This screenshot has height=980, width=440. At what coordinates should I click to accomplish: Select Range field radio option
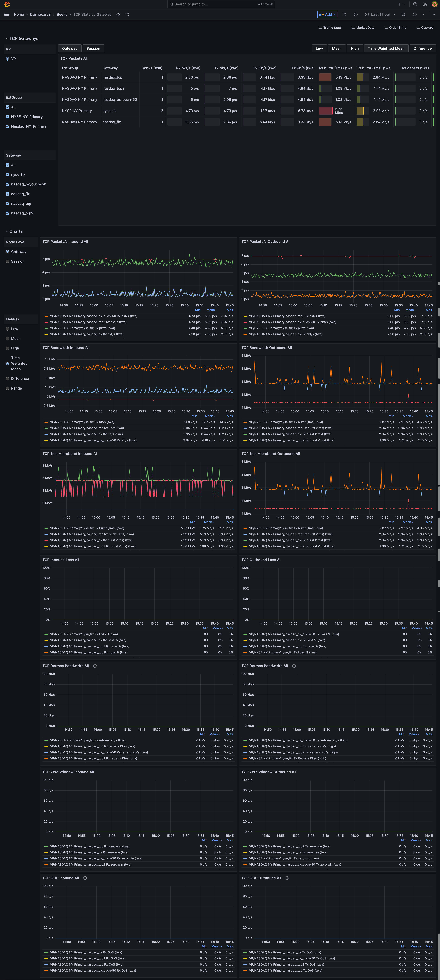[8, 388]
